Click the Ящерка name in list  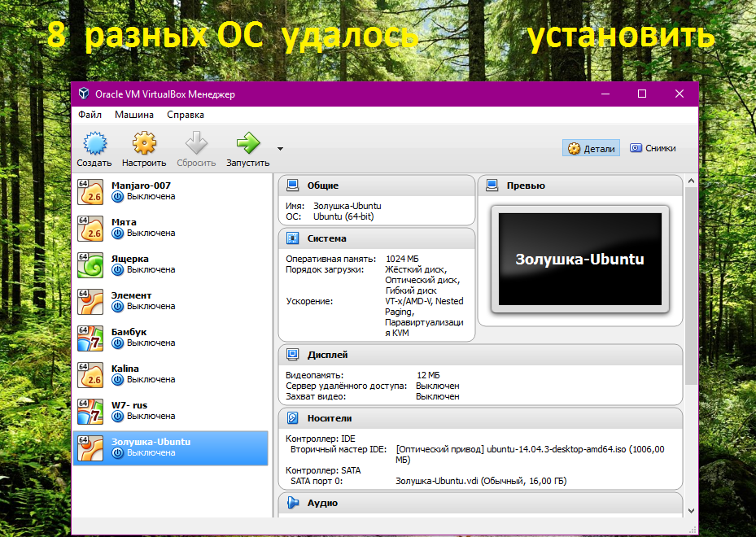click(x=129, y=259)
